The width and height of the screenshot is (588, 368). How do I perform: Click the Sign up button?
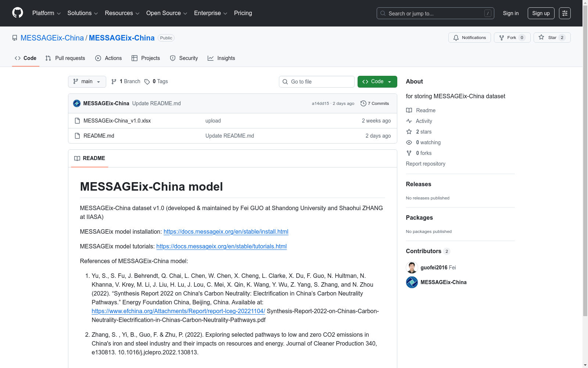tap(541, 13)
